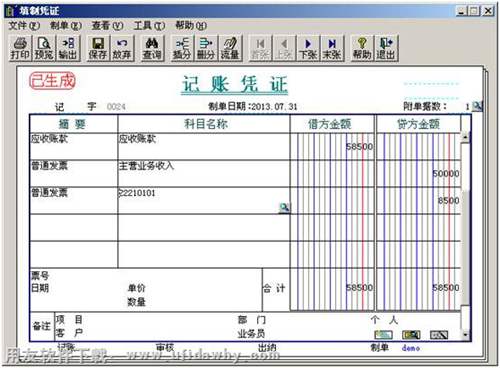500x368 pixels.
Task: Close the 填制凭证 window
Action: [x=488, y=11]
